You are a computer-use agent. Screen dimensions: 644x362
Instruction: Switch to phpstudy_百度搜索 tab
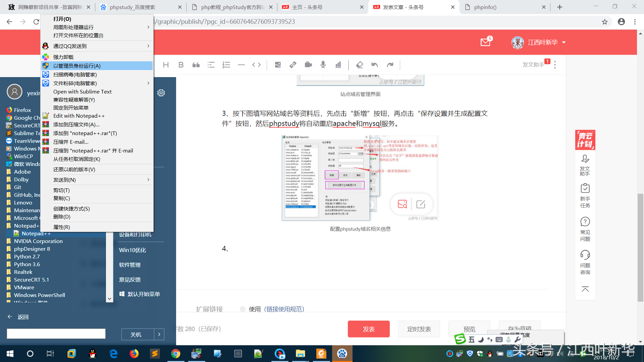point(140,7)
